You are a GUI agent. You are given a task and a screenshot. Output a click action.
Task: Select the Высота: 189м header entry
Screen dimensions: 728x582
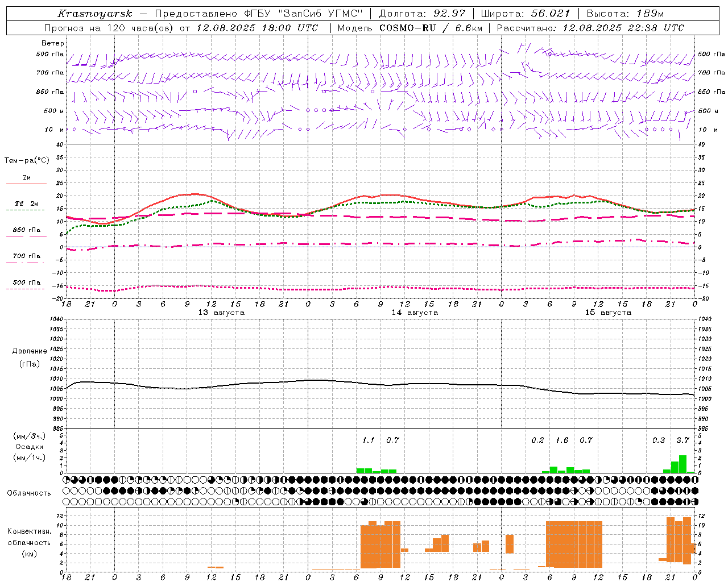coord(625,14)
